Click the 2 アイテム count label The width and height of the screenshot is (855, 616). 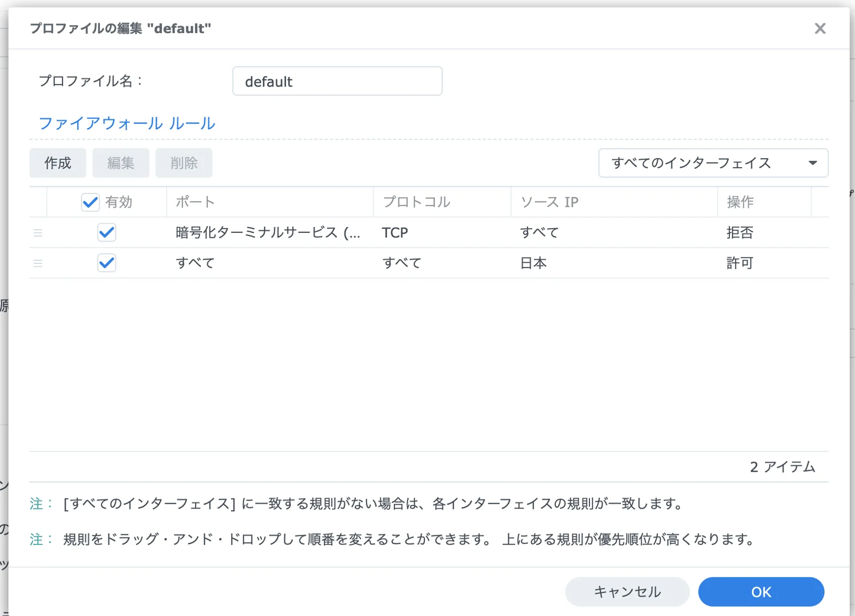point(782,467)
